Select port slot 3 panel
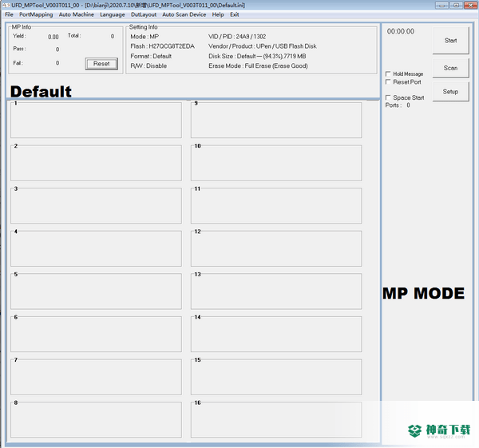 [x=96, y=206]
